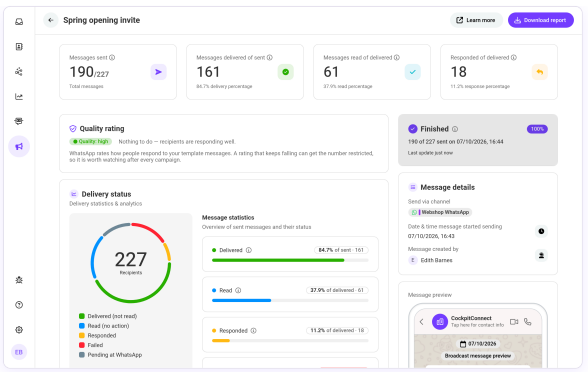The width and height of the screenshot is (588, 372).
Task: Click the green Delivered progress bar
Action: [x=290, y=260]
